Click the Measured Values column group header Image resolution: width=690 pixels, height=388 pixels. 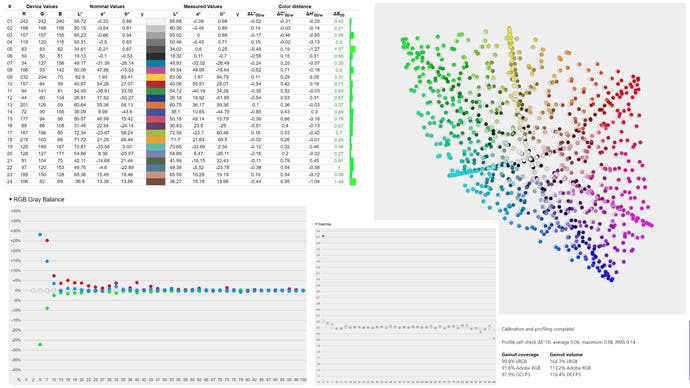point(202,7)
